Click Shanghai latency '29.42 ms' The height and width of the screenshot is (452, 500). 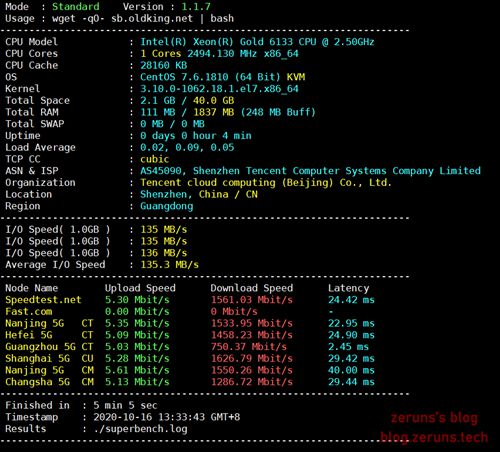click(x=351, y=359)
